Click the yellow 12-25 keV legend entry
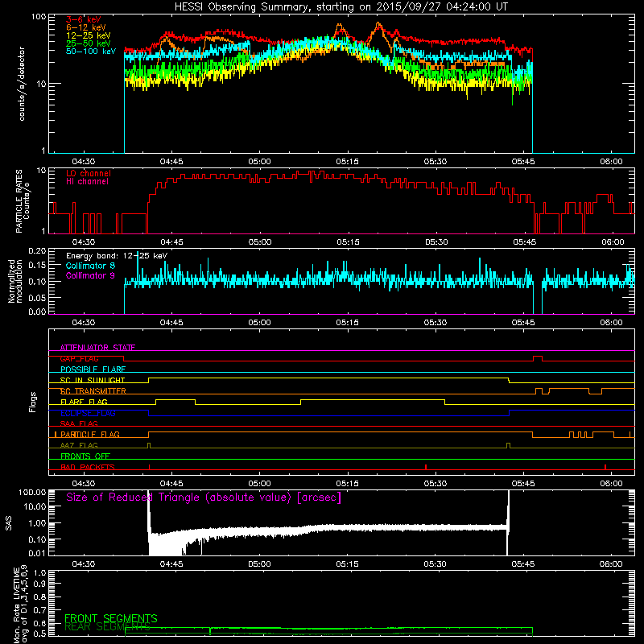644x644 pixels. (x=89, y=35)
